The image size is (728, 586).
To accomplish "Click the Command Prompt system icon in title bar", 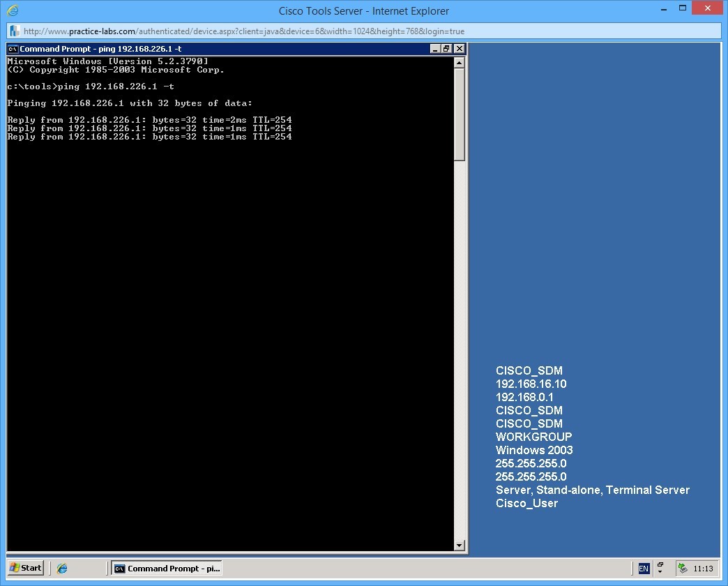I will point(11,49).
